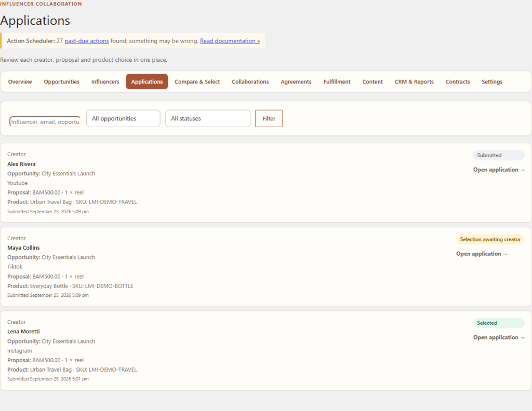This screenshot has width=532, height=411.
Task: Open Lena Moretti's application
Action: point(499,337)
